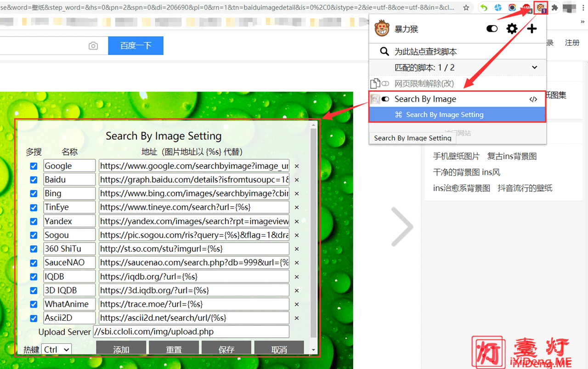Viewport: 588px width, 369px height.
Task: Remove the Bing engine row
Action: coord(296,194)
